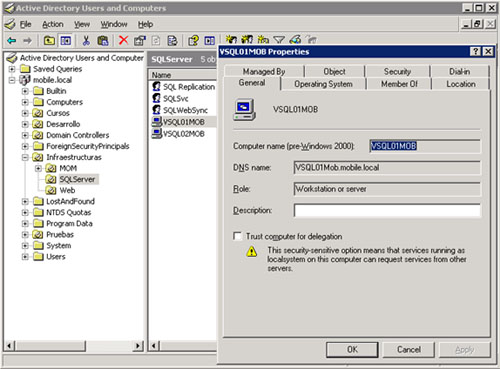The image size is (500, 369).
Task: Expand the Computers container
Action: click(x=25, y=102)
